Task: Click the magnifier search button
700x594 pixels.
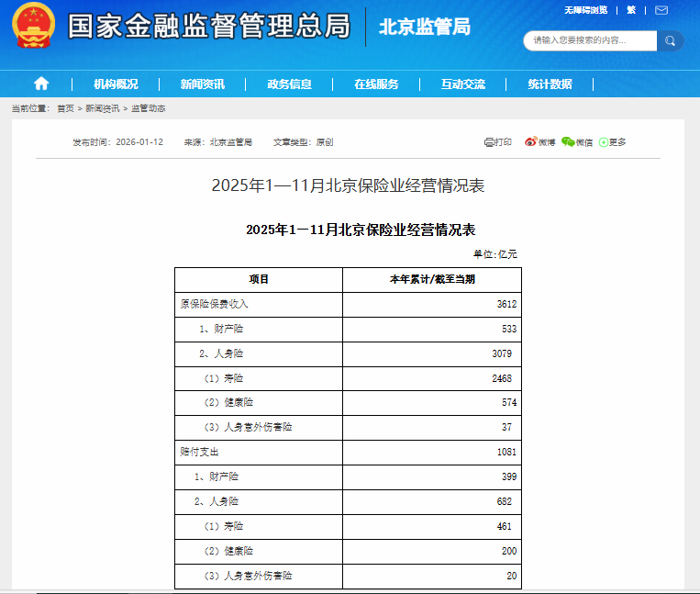Action: click(x=671, y=40)
